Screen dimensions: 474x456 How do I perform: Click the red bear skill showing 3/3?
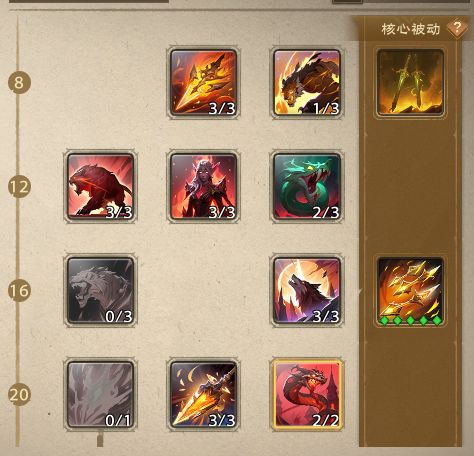pyautogui.click(x=100, y=187)
